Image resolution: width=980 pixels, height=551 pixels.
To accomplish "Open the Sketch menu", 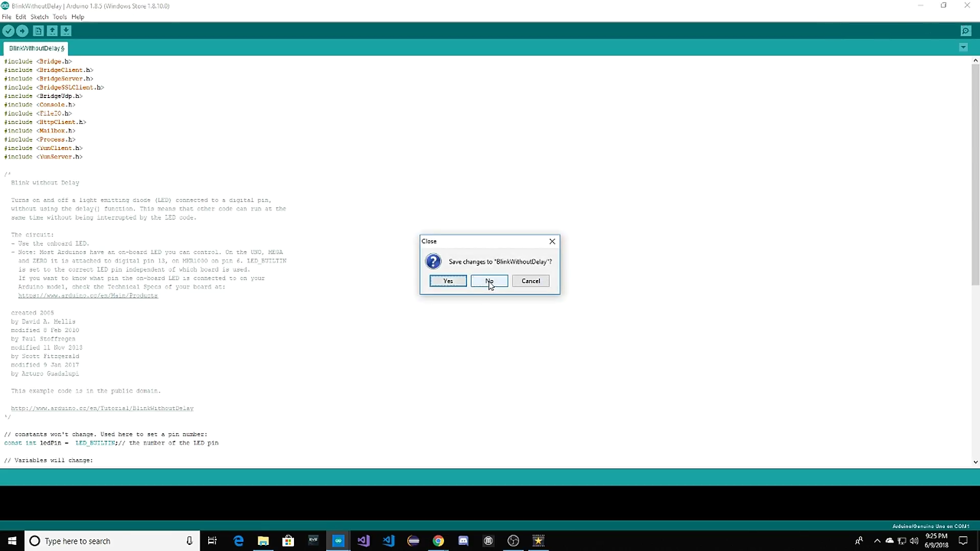I will click(39, 17).
